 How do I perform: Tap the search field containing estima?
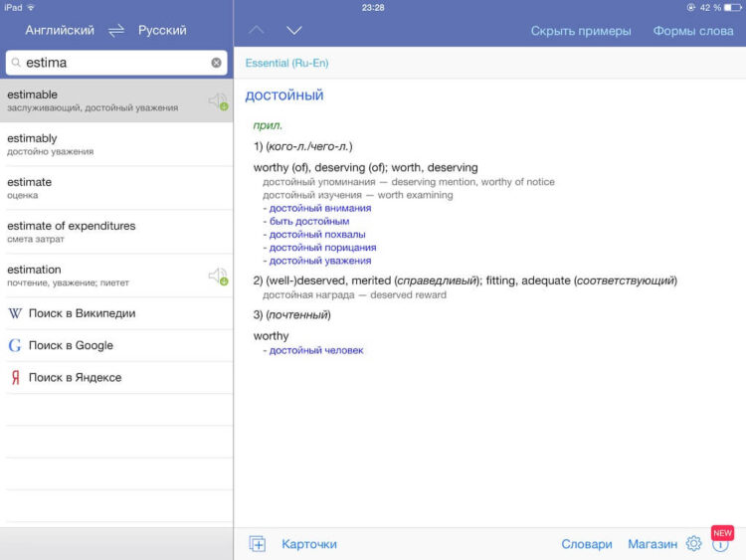click(x=109, y=63)
